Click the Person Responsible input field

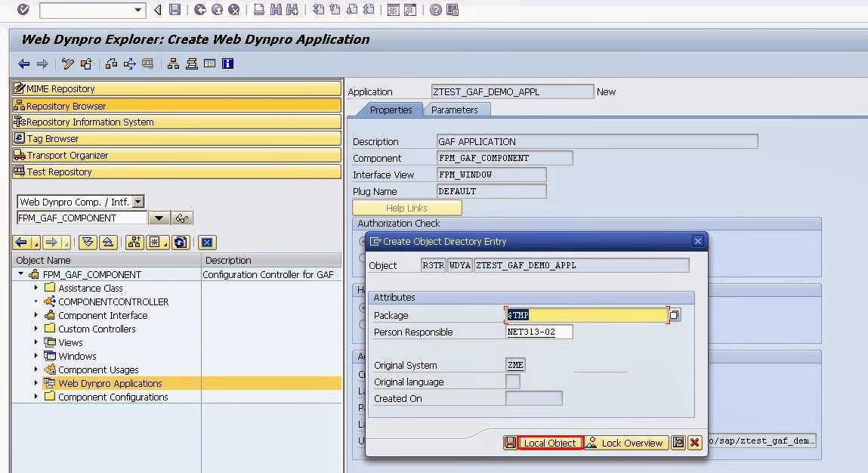coord(539,332)
